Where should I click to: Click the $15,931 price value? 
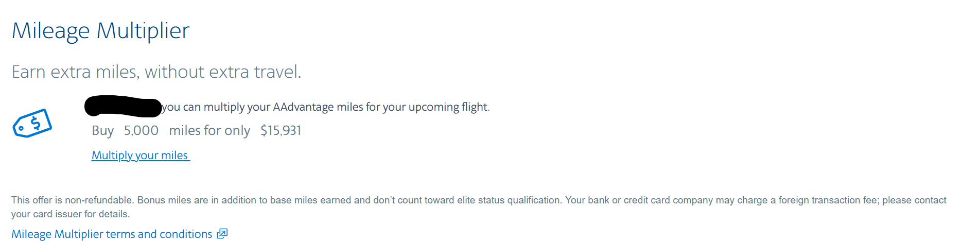click(281, 131)
